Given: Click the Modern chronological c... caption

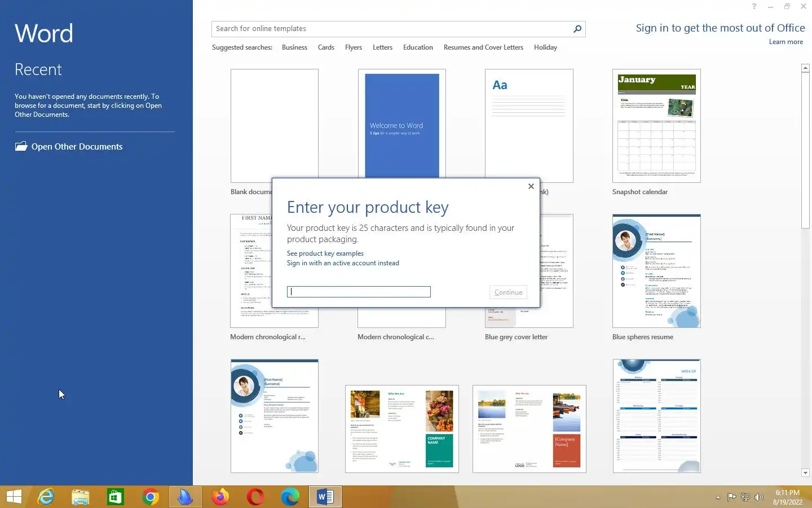Looking at the screenshot, I should pos(395,337).
